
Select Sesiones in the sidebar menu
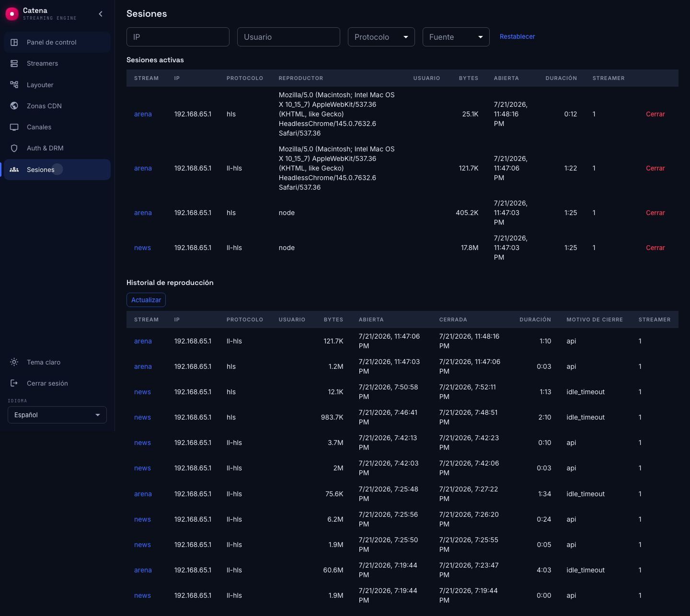coord(57,170)
